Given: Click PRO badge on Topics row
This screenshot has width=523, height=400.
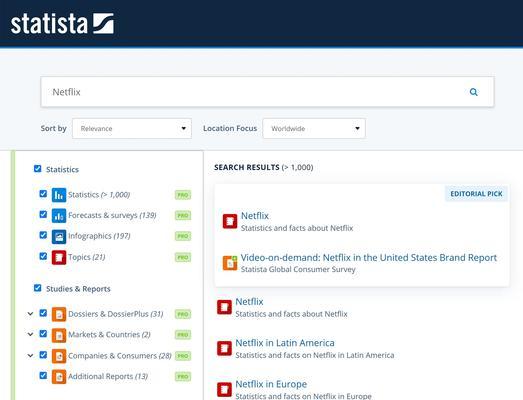Looking at the screenshot, I should [183, 257].
